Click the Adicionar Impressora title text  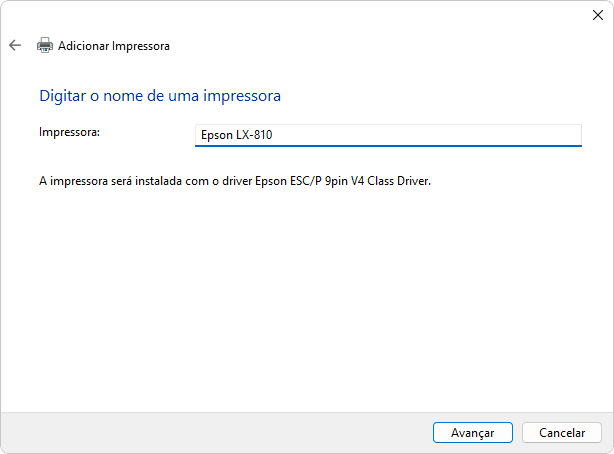click(114, 46)
